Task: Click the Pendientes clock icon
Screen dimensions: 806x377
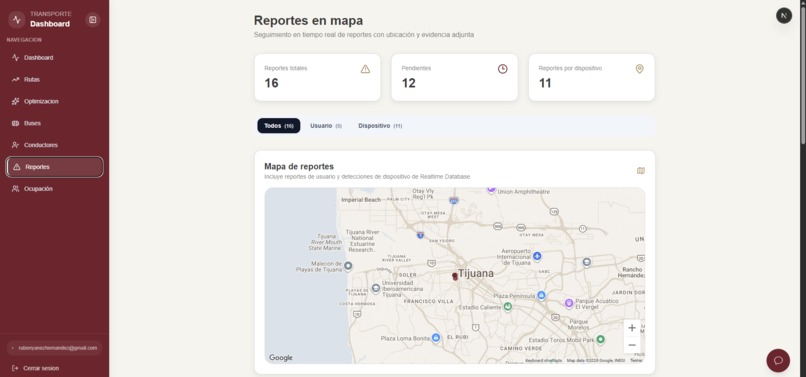Action: (502, 69)
